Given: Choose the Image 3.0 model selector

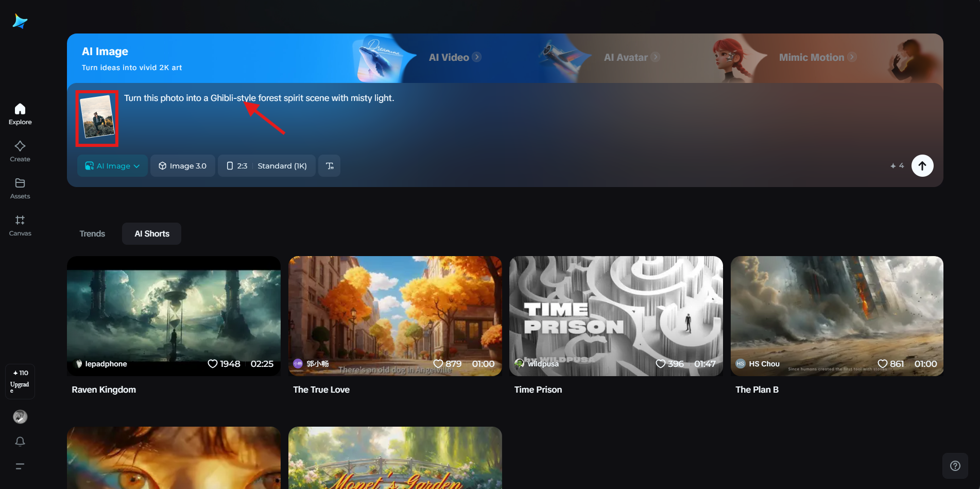Looking at the screenshot, I should click(183, 166).
